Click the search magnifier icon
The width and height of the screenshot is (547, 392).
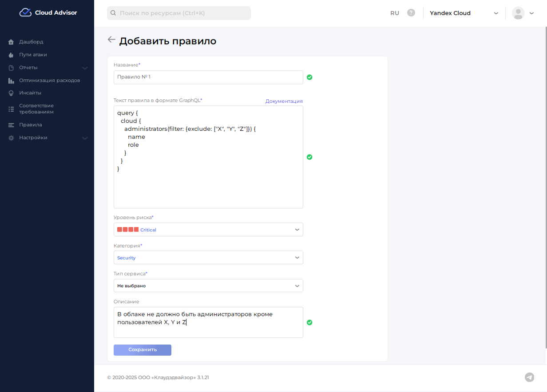113,13
